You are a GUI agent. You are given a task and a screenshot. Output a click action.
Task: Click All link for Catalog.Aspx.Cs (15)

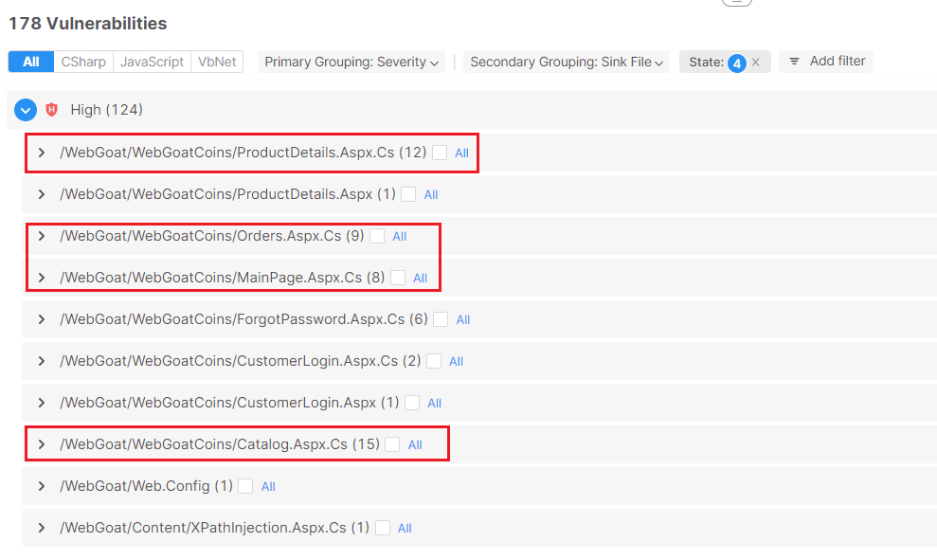[x=415, y=444]
